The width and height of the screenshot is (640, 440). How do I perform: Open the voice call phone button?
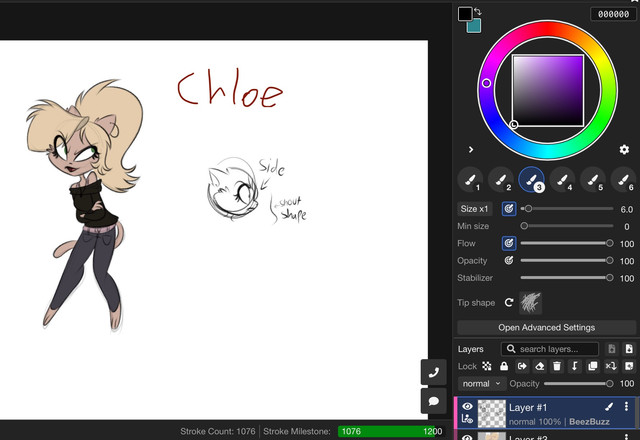433,372
